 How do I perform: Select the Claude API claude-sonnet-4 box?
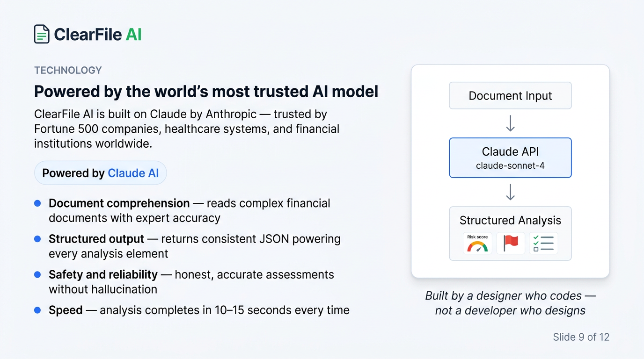(511, 158)
